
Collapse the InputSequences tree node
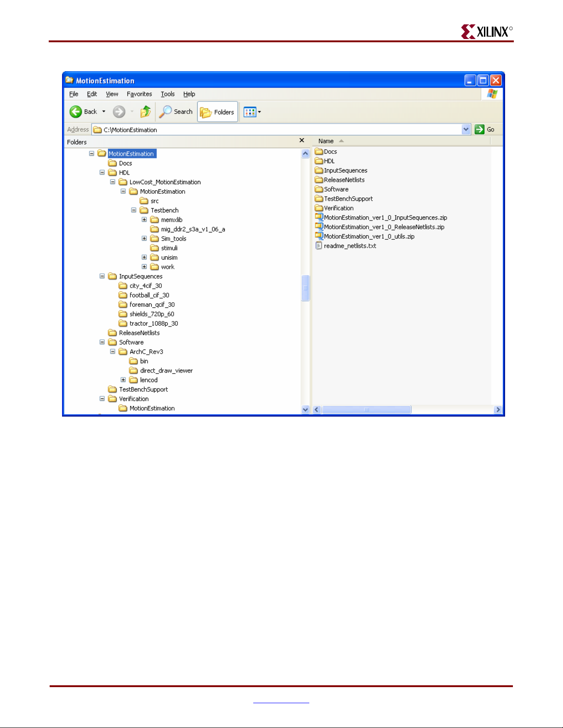point(102,276)
